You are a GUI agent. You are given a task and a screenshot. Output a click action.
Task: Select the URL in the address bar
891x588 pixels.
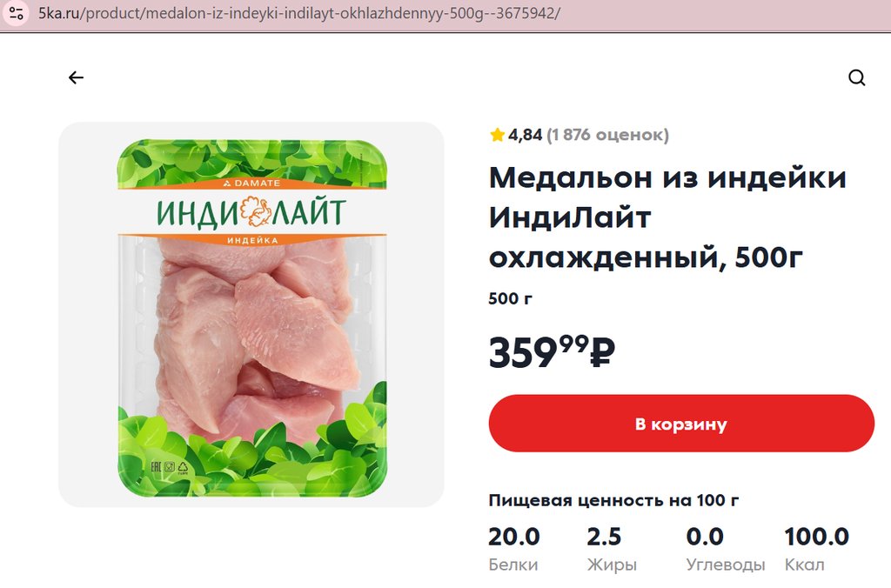(x=299, y=13)
